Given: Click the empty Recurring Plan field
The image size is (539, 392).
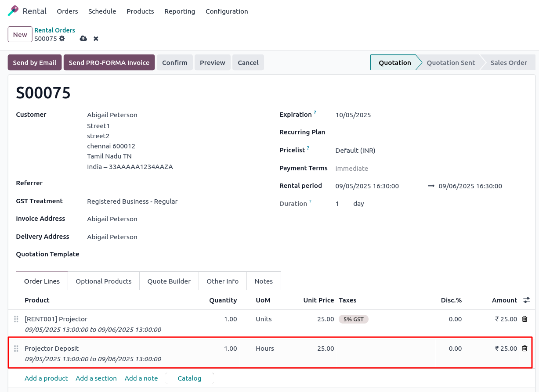Looking at the screenshot, I should [x=430, y=133].
